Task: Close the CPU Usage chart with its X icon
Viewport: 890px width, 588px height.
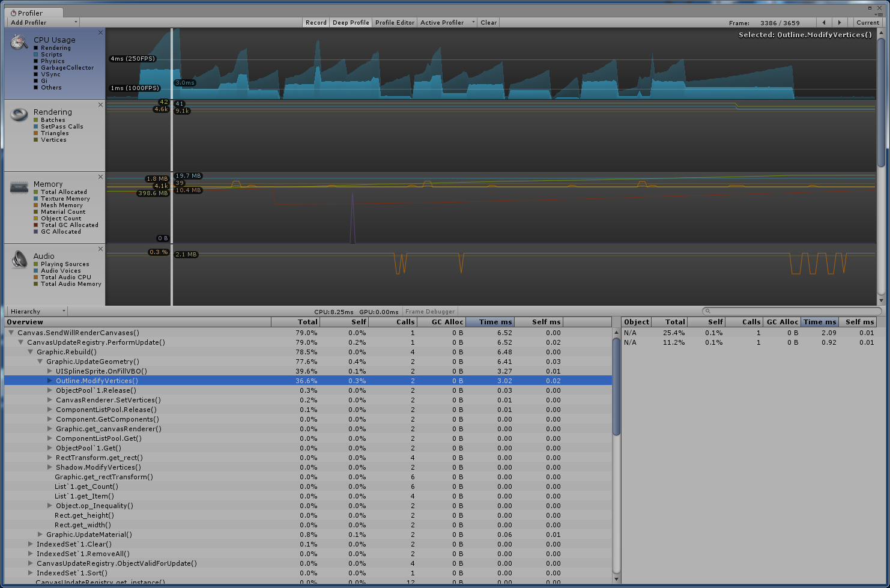Action: pyautogui.click(x=100, y=32)
